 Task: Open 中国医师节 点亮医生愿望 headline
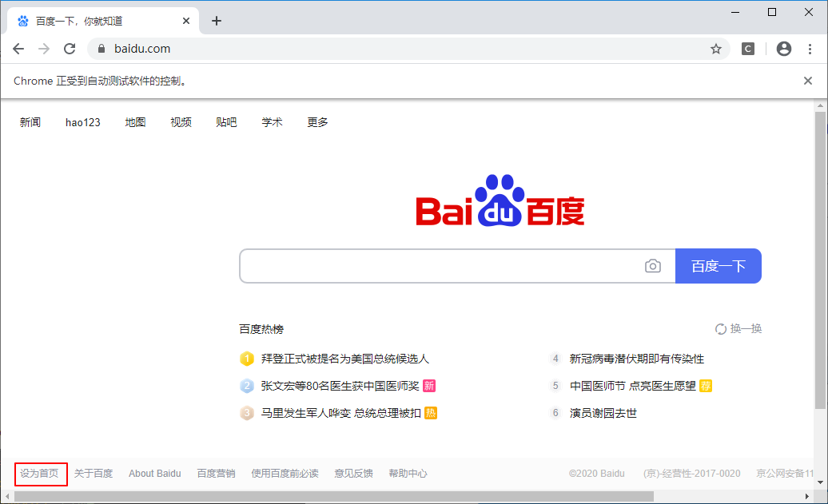pyautogui.click(x=633, y=386)
